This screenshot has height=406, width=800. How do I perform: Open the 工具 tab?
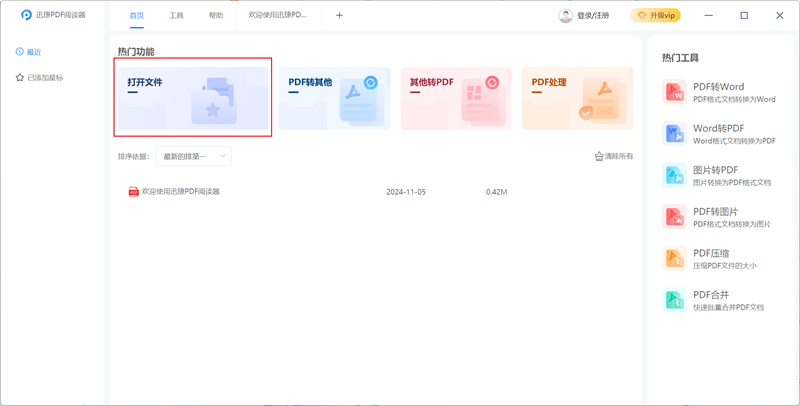pyautogui.click(x=176, y=15)
